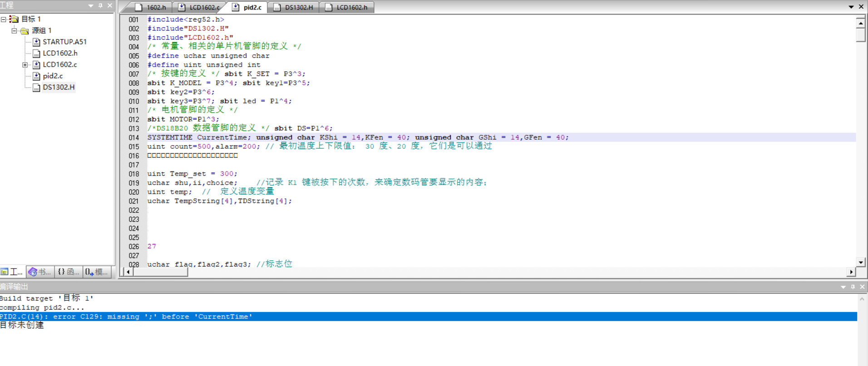This screenshot has height=366, width=868.
Task: Click the uchar flag,flag2,flag3 line
Action: point(220,264)
